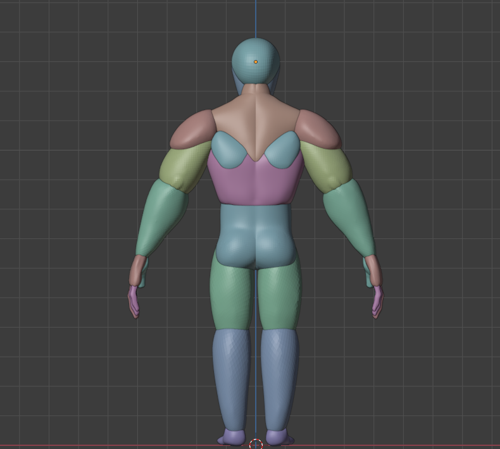The width and height of the screenshot is (500, 449).
Task: Click the pink mid-back torso section
Action: click(256, 182)
